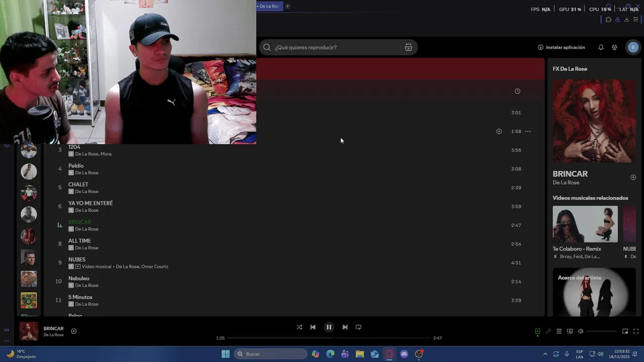Open the lyrics microphone icon

[x=548, y=331]
